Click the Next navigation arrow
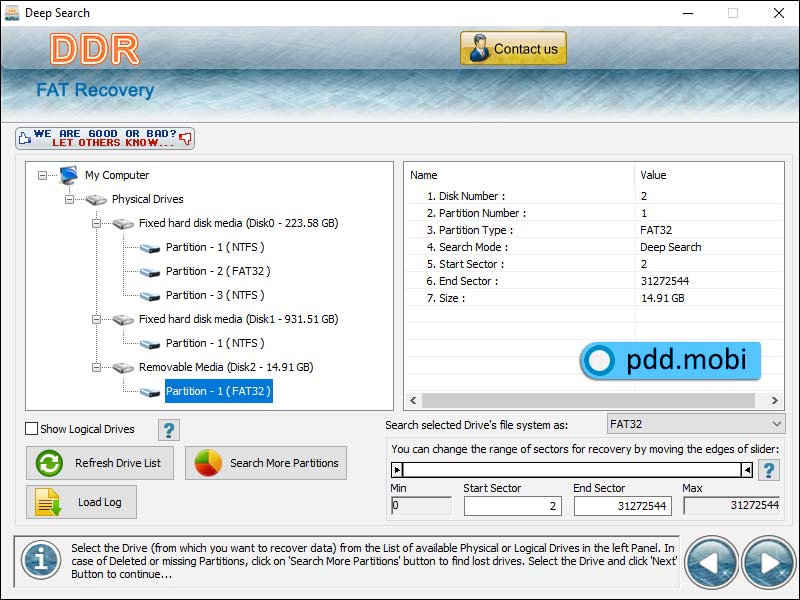Viewport: 800px width, 600px height. click(x=768, y=562)
